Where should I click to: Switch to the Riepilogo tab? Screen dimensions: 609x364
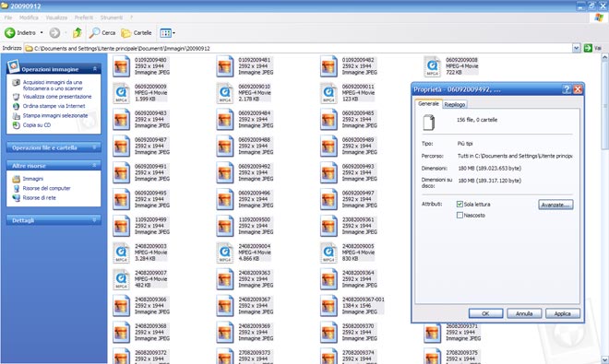[x=454, y=104]
